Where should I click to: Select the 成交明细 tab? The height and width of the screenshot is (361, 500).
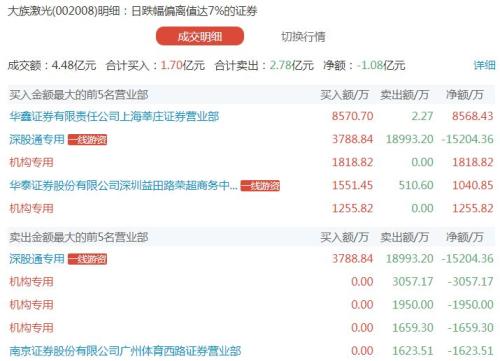pyautogui.click(x=200, y=36)
